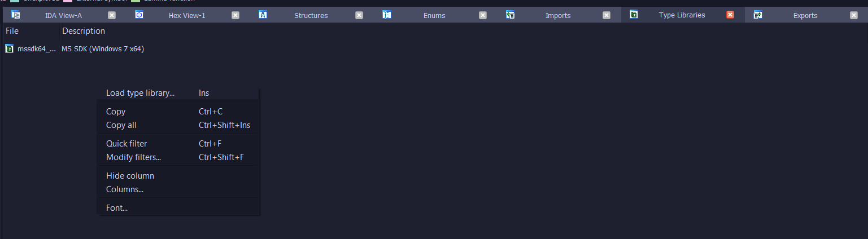The width and height of the screenshot is (868, 239).
Task: Select the mssdk64 type library file name
Action: 37,49
